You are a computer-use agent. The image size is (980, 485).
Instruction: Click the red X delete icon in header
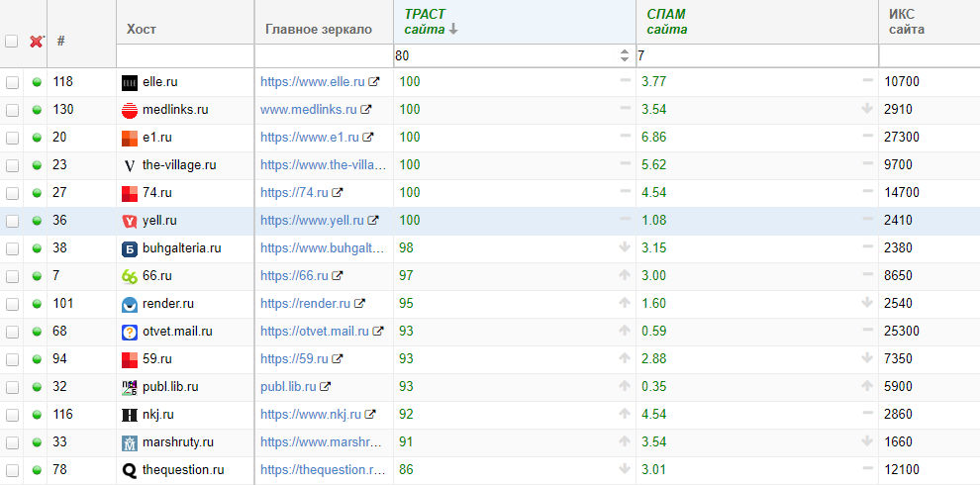pyautogui.click(x=37, y=42)
